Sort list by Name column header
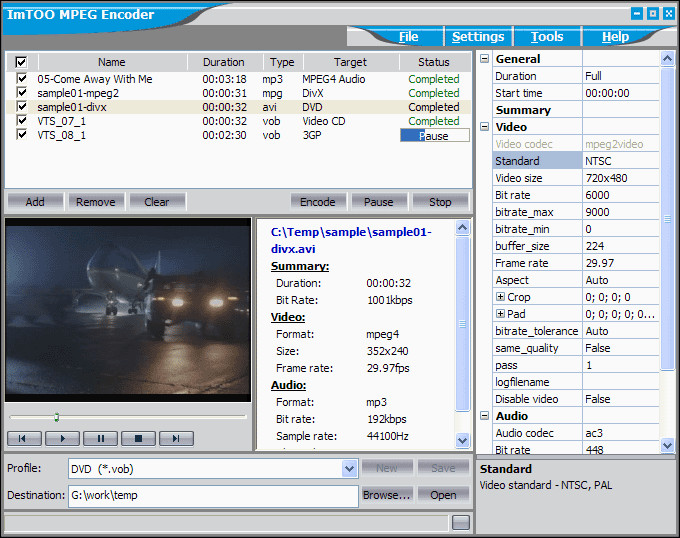Image resolution: width=680 pixels, height=538 pixels. coord(111,62)
